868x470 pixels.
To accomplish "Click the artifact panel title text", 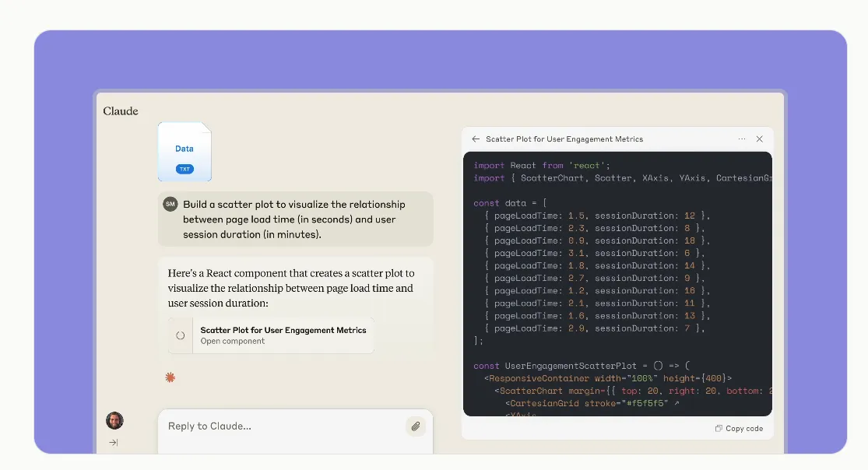I will pyautogui.click(x=564, y=139).
